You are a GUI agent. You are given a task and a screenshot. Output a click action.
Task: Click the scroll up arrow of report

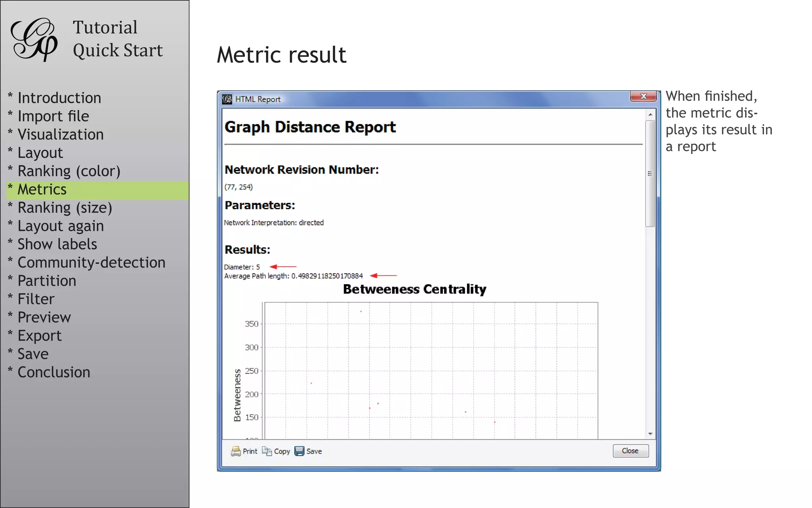point(650,115)
